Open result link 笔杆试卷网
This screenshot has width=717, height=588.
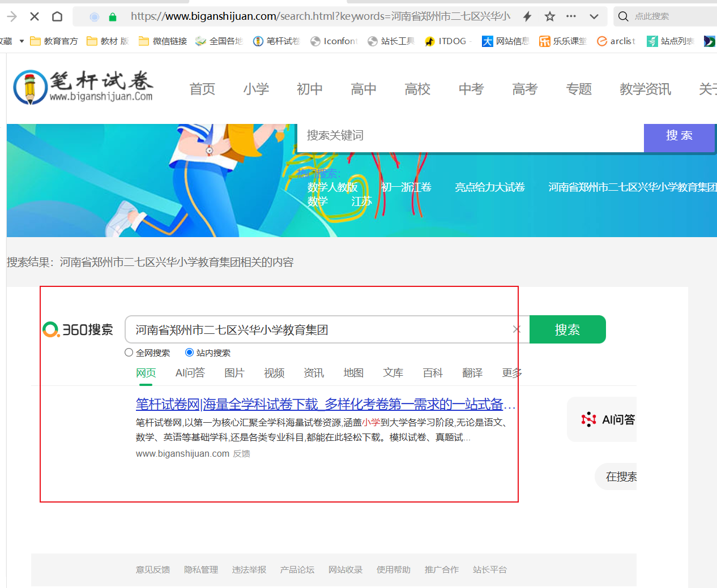tap(326, 404)
